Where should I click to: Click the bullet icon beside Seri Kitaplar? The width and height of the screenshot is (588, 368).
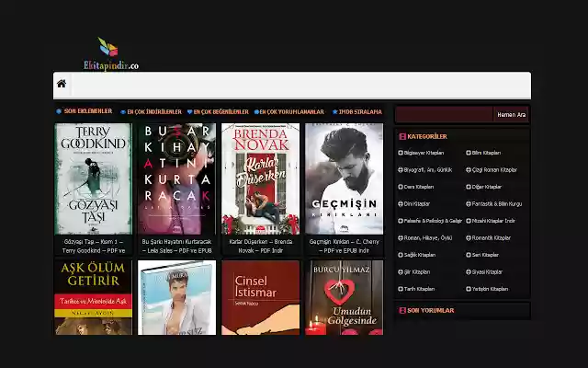click(x=469, y=255)
